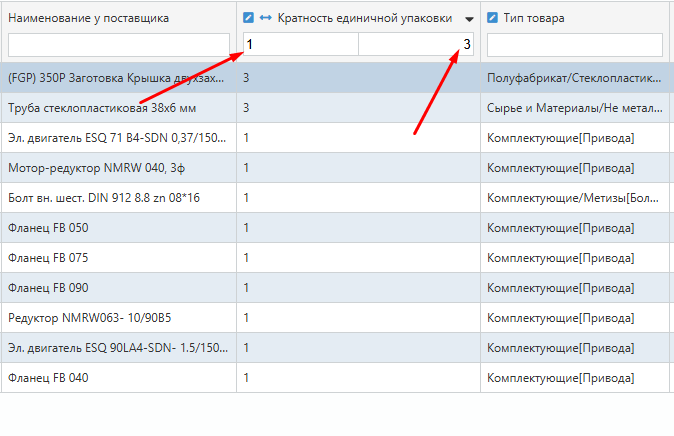674x436 pixels.
Task: Click the minimum value filter field containing 1
Action: click(300, 45)
